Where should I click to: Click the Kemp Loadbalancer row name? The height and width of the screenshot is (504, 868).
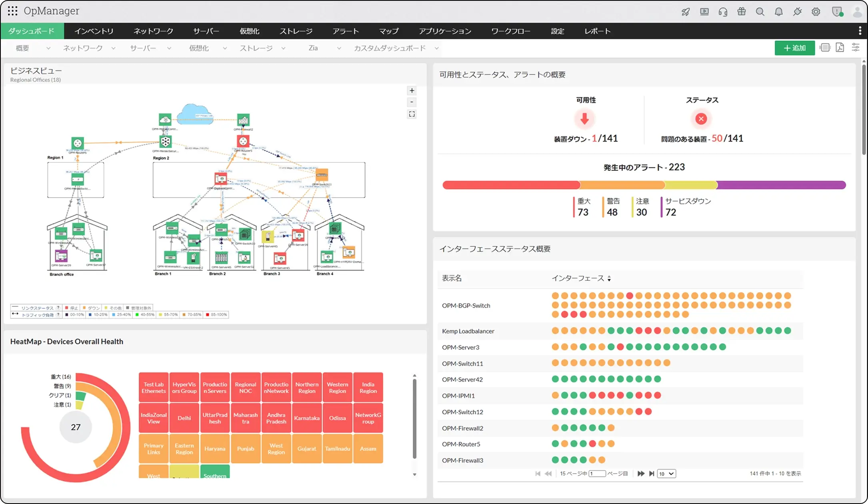pyautogui.click(x=468, y=331)
